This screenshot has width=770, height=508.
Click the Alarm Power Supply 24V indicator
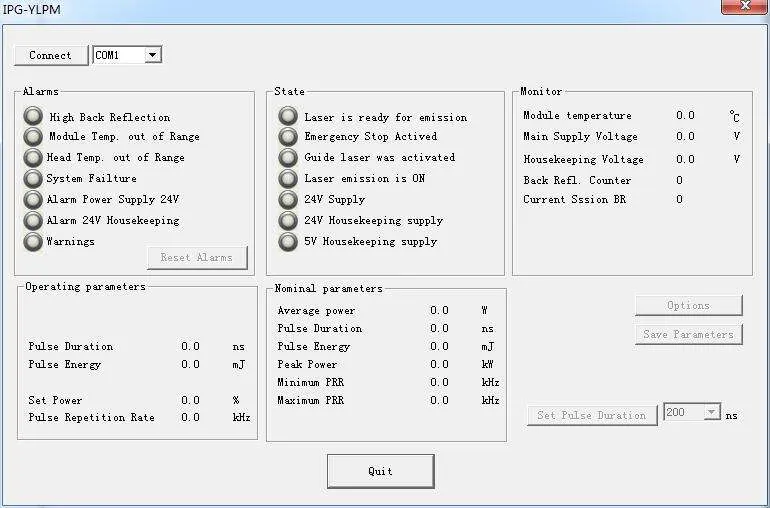point(33,199)
